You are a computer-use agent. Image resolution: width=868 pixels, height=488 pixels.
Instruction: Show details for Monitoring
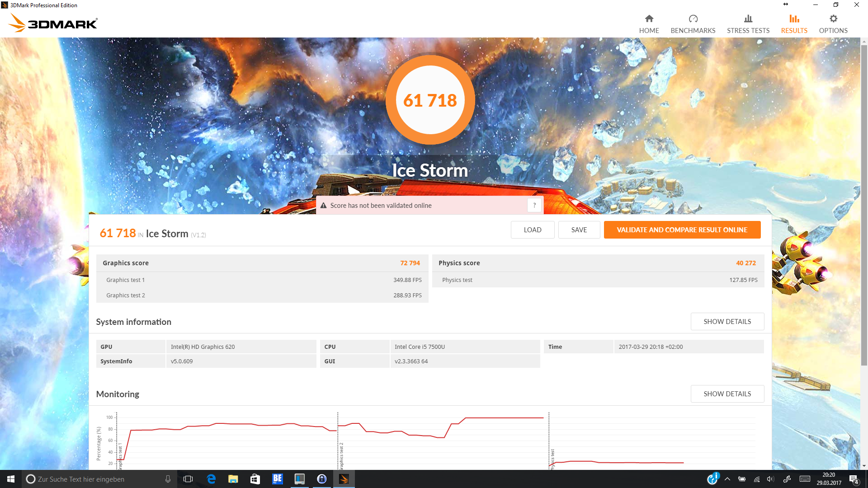tap(727, 394)
